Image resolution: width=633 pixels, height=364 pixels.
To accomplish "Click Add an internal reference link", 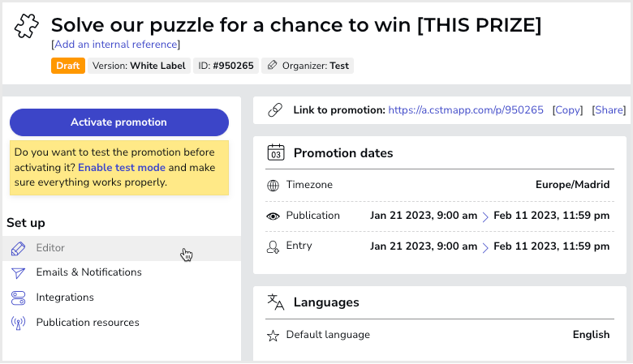I will pos(116,45).
